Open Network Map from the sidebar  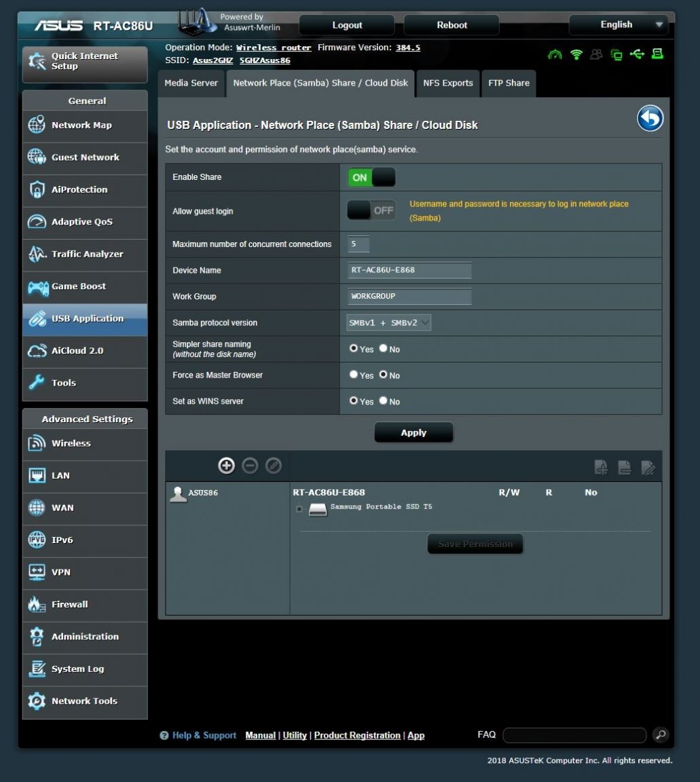click(85, 125)
